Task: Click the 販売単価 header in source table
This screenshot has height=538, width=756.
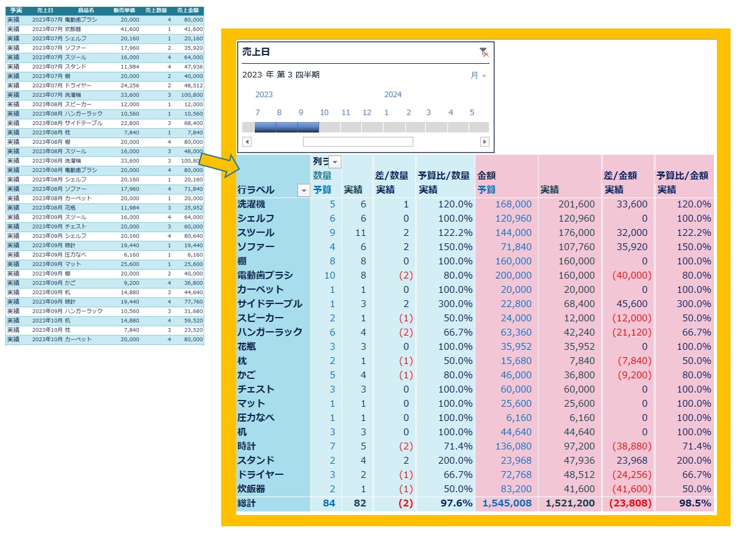Action: [x=123, y=11]
